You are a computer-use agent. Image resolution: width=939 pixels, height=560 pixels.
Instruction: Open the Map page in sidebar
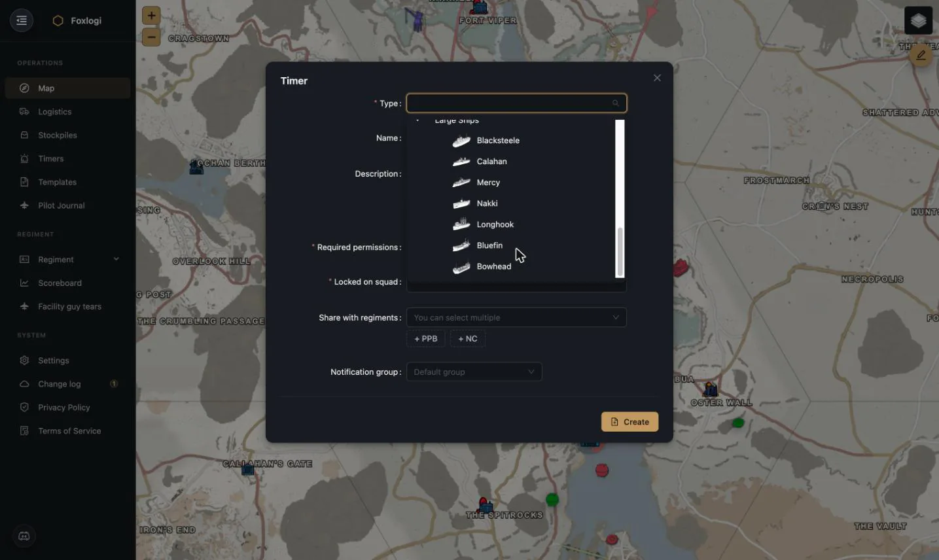coord(67,88)
